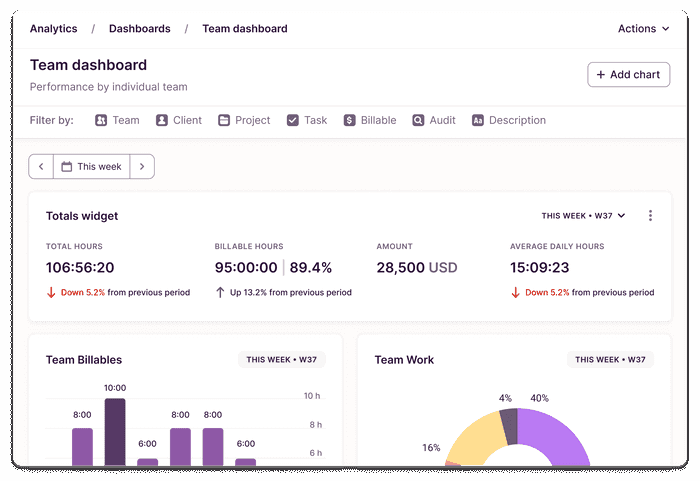Select the first 8:00 bar in Team Billables

coord(83,448)
